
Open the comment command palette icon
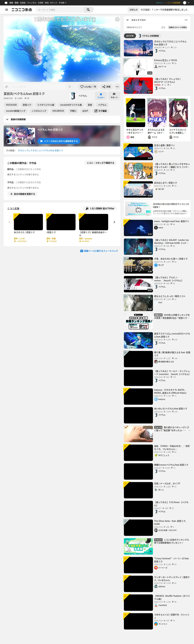click(7, 87)
